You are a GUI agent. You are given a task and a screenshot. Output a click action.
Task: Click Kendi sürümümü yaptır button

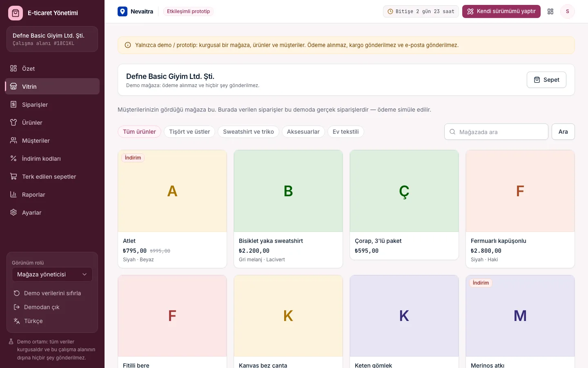(x=501, y=11)
